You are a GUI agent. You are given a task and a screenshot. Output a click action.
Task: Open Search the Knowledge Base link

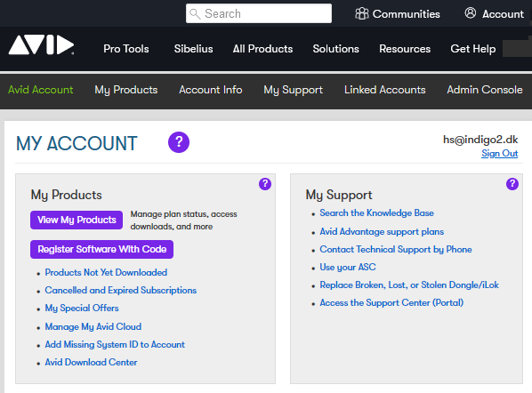tap(376, 213)
